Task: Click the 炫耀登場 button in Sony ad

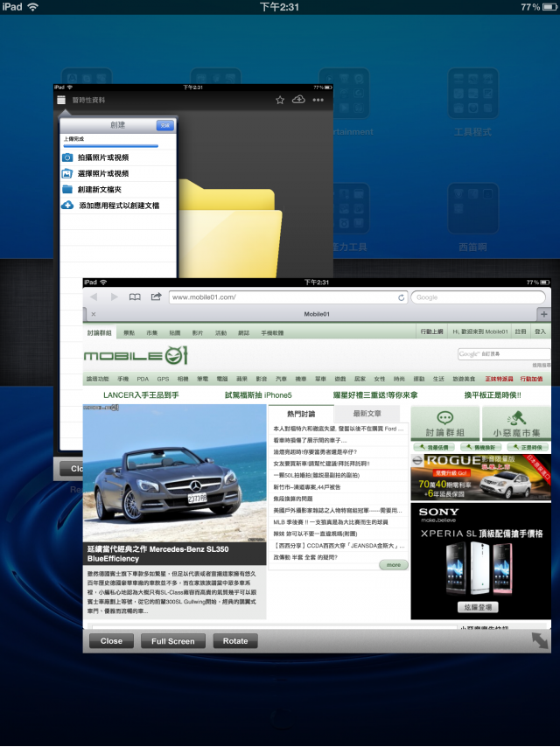Action: [478, 607]
